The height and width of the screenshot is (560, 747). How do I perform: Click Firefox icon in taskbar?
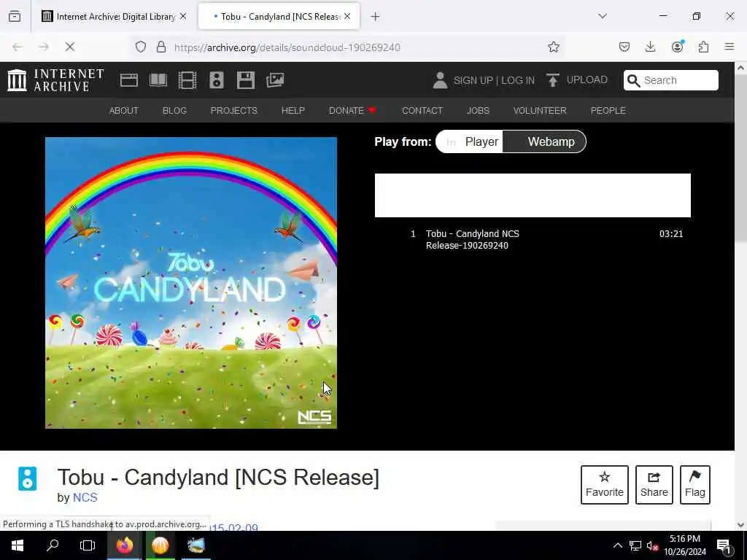pyautogui.click(x=124, y=545)
